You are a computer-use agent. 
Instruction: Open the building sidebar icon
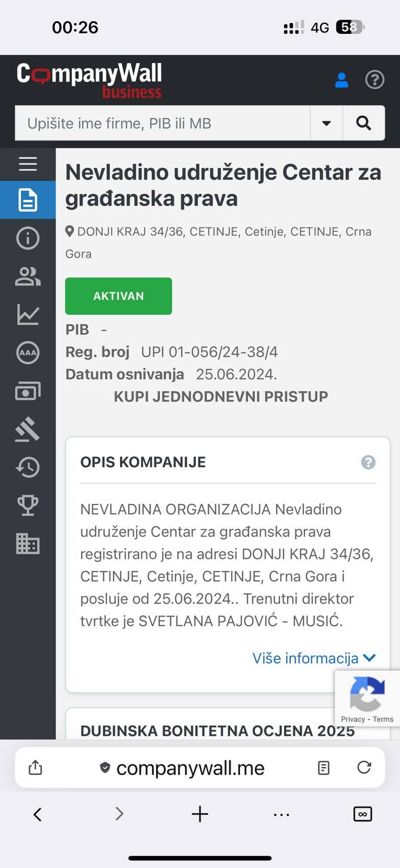[x=28, y=544]
